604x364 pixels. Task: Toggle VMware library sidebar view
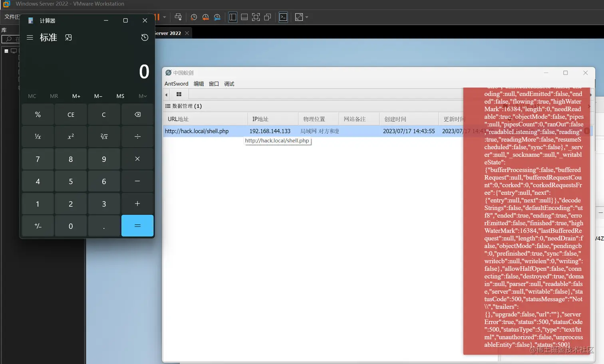point(232,17)
